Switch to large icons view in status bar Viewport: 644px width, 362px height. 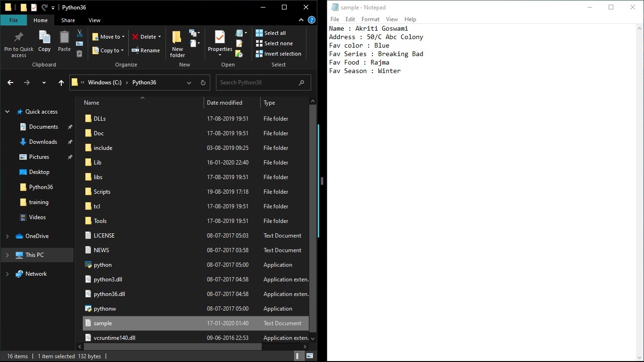[x=309, y=356]
